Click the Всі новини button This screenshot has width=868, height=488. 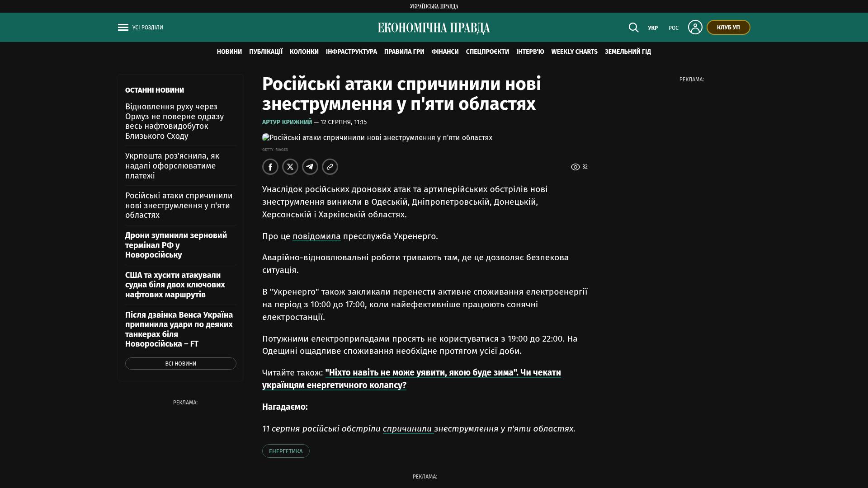pos(181,364)
